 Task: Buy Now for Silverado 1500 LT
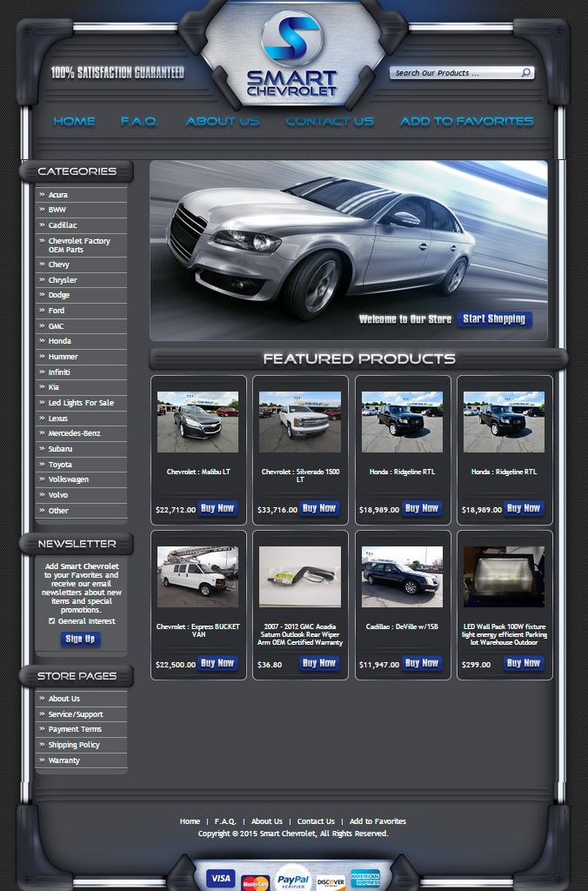[x=319, y=508]
